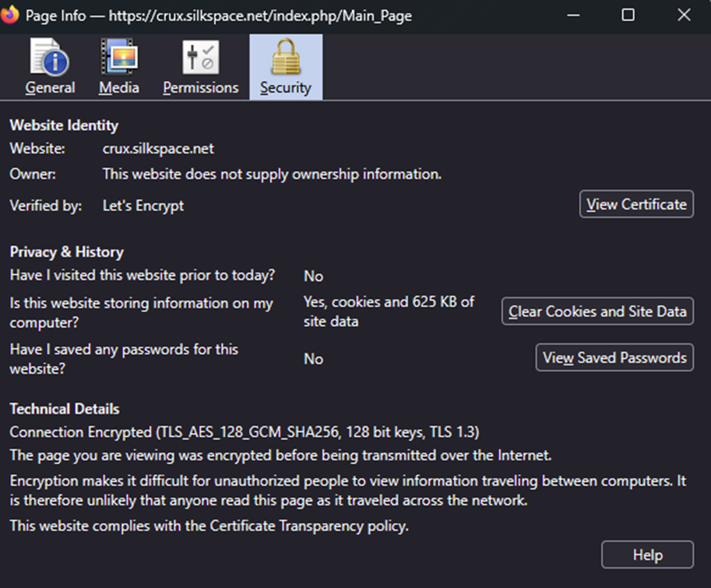Close the Page Info window
The image size is (711, 588).
(x=683, y=15)
